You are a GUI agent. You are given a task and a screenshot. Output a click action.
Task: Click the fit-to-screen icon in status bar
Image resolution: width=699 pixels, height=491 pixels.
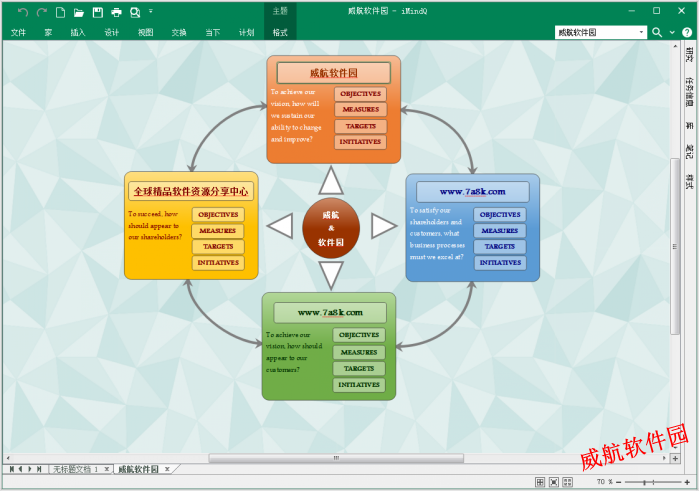[x=554, y=482]
